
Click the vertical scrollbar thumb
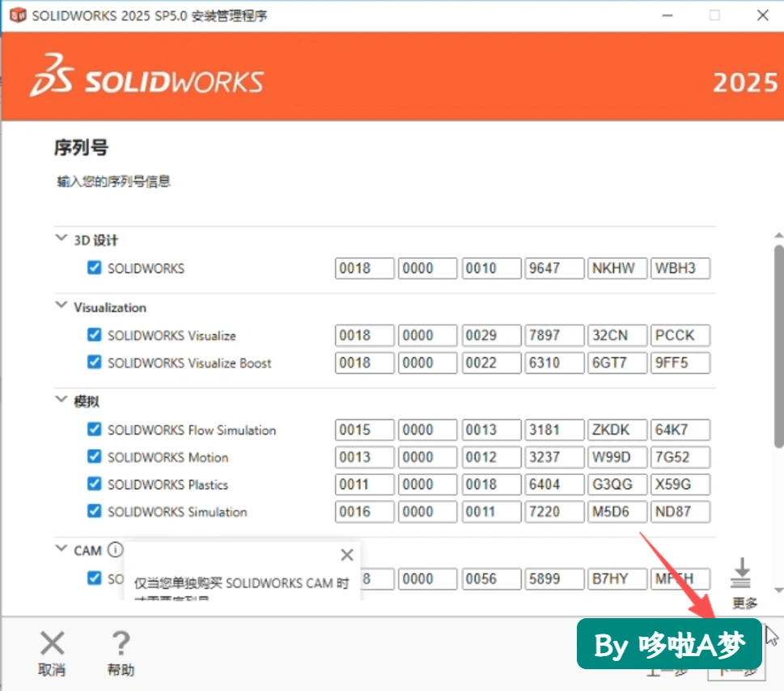coord(779,346)
